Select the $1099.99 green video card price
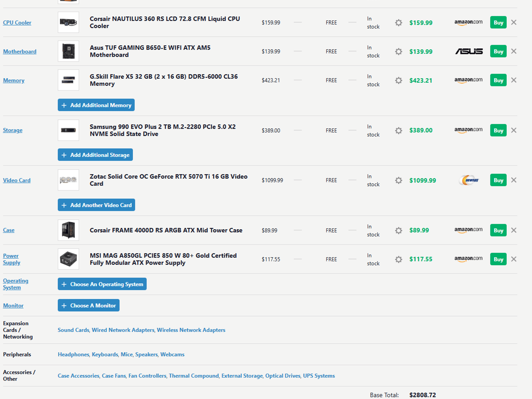 click(423, 180)
